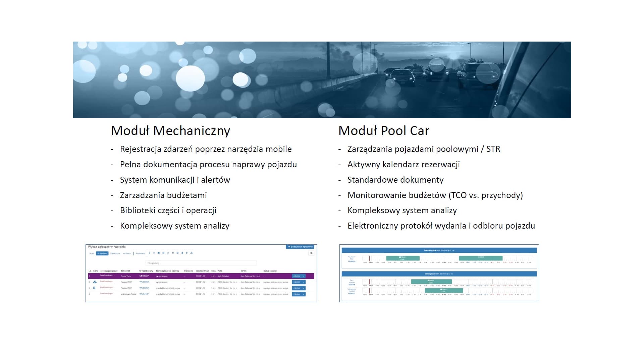Click the calendar filter icon in toolbar
The width and height of the screenshot is (644, 362).
(x=173, y=253)
